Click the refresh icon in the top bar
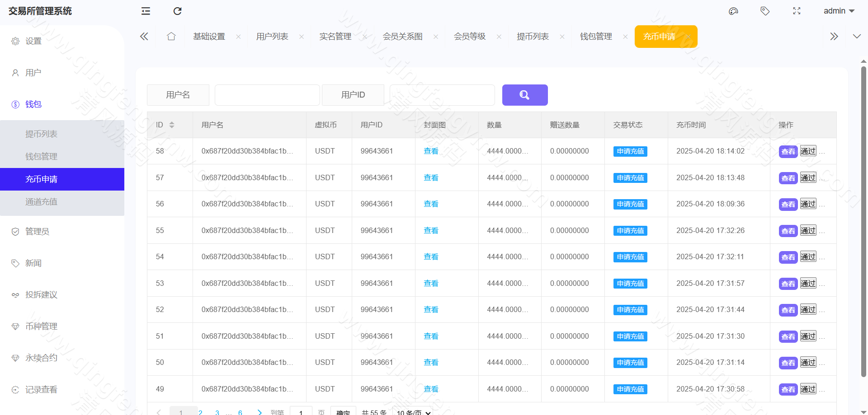The image size is (868, 415). tap(177, 11)
